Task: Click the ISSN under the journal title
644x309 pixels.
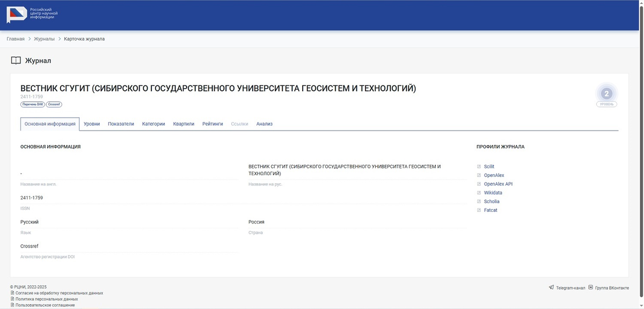Action: coord(32,97)
